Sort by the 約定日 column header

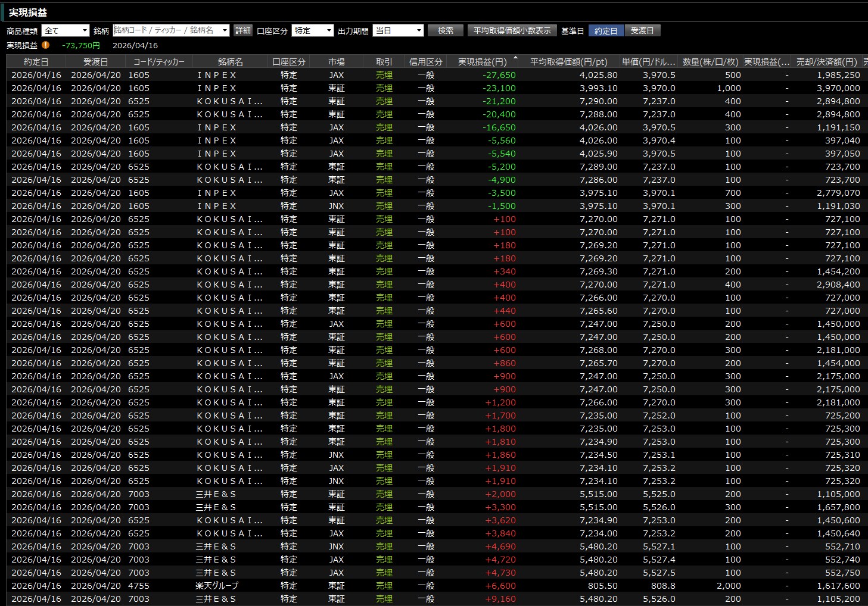pos(36,62)
